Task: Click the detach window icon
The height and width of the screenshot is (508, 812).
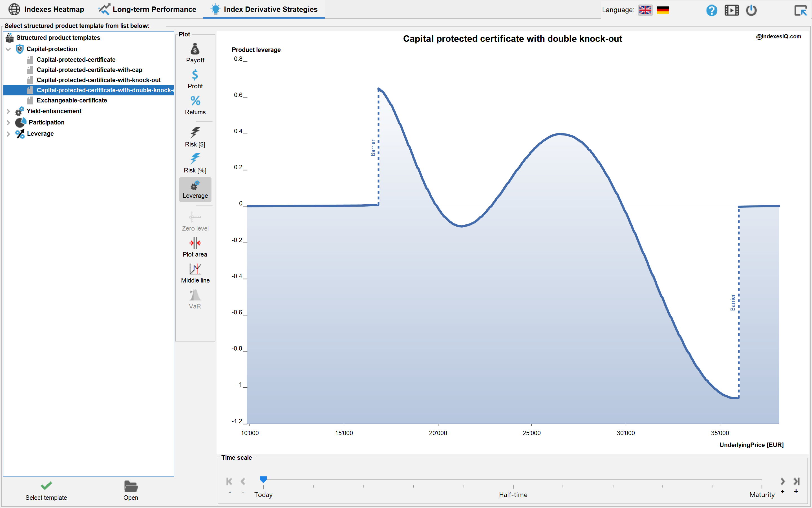Action: point(801,10)
